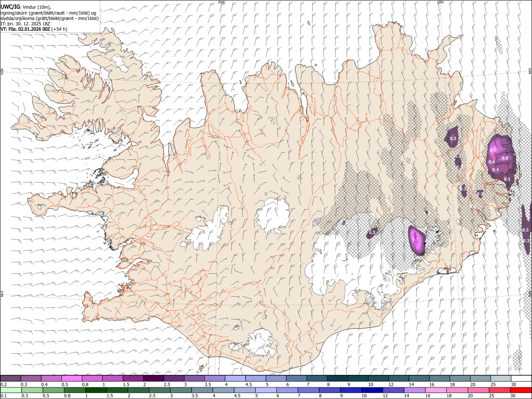Select the dark blue 10 swatch in bottom legend row
The height and width of the screenshot is (399, 532).
coord(372,390)
